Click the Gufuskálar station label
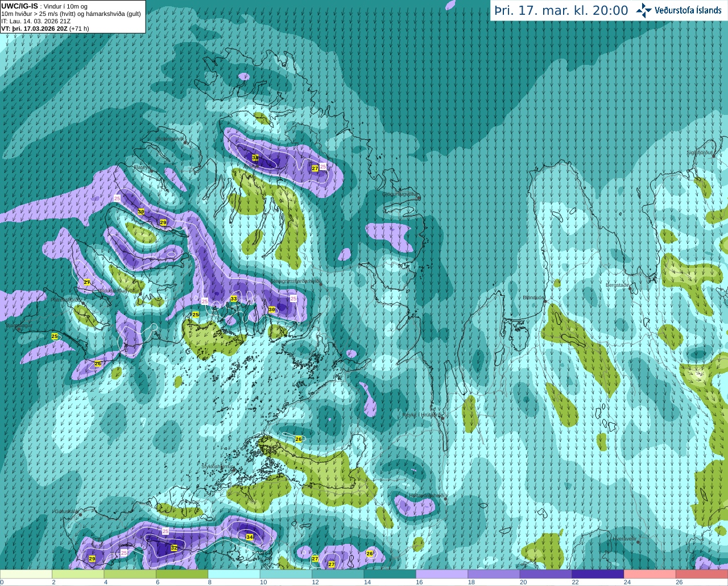Screen dimensions: 728x586 click(66, 511)
